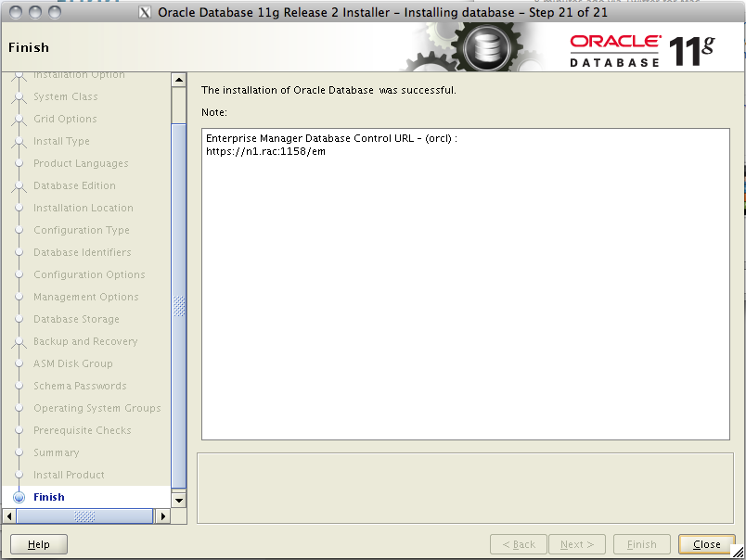
Task: Select the Summary step in the sidebar
Action: 56,452
